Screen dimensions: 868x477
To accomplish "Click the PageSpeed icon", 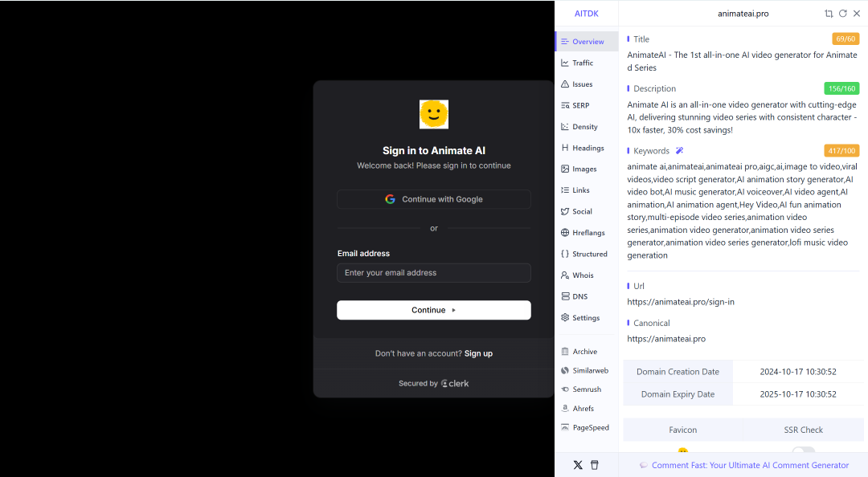I will point(565,428).
